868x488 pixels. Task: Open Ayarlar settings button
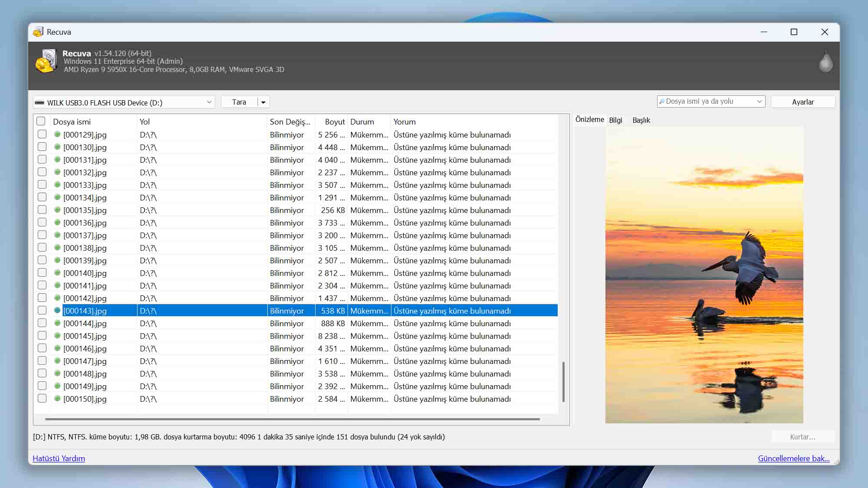tap(802, 102)
